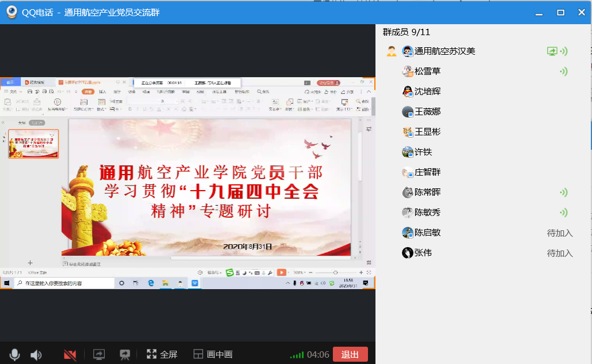Turn on the disabled camera
The height and width of the screenshot is (364, 592).
click(x=70, y=354)
